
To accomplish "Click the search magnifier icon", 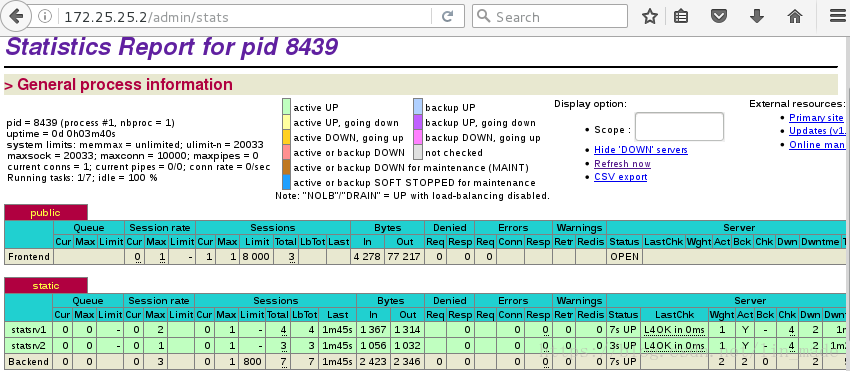I will tap(484, 16).
